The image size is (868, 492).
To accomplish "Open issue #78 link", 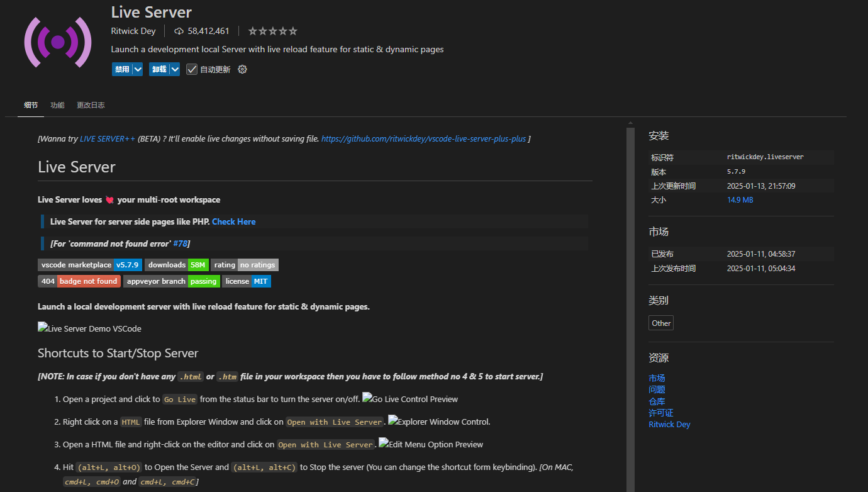I will (180, 243).
